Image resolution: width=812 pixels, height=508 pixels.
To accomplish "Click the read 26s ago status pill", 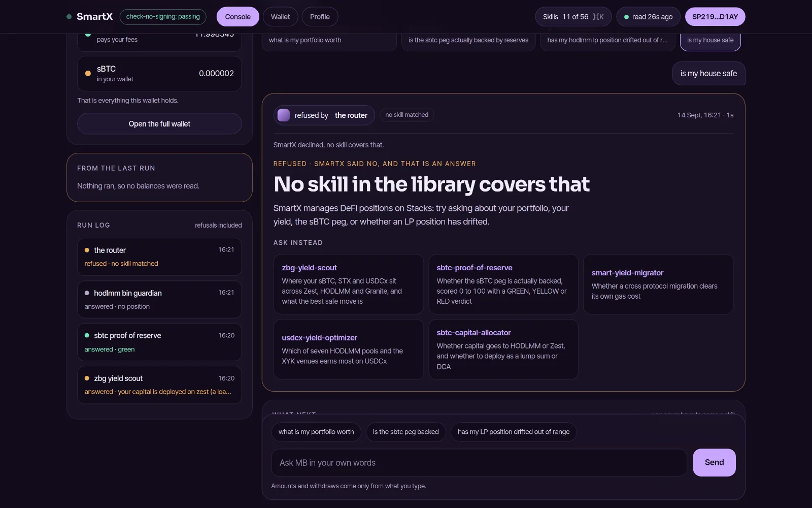I will point(649,17).
